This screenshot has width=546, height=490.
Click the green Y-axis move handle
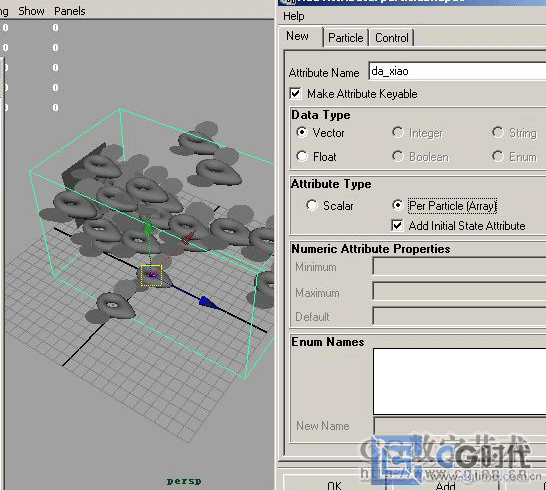pos(148,226)
